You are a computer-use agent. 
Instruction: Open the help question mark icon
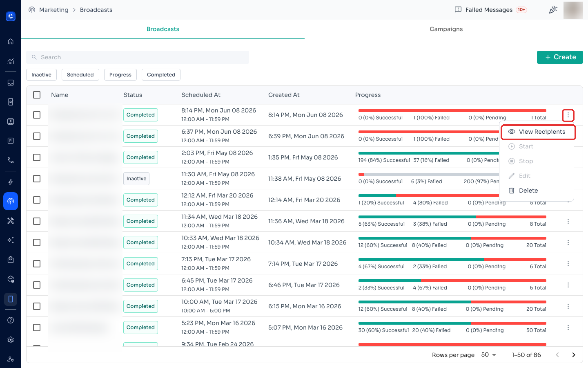pos(11,320)
